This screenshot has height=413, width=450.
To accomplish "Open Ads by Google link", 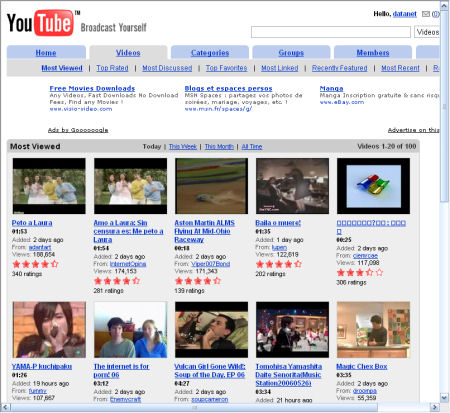I will point(78,130).
